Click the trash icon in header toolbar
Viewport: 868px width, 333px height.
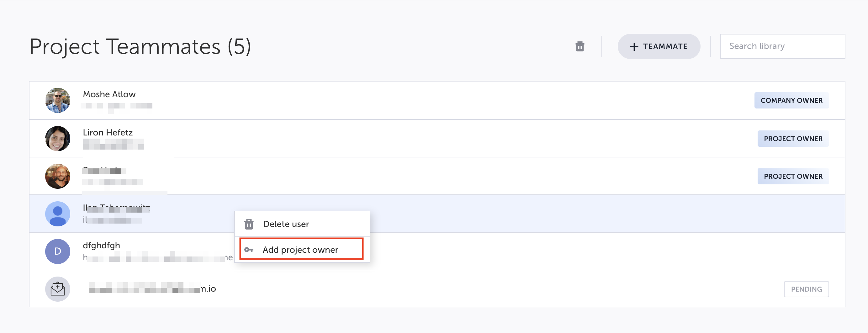580,46
